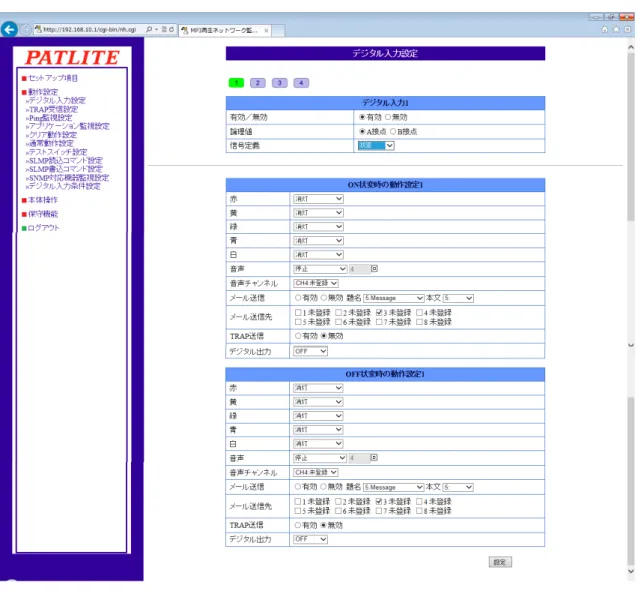Open ON-state mail 本文 dropdown
Screen dimensions: 638x597
point(458,298)
